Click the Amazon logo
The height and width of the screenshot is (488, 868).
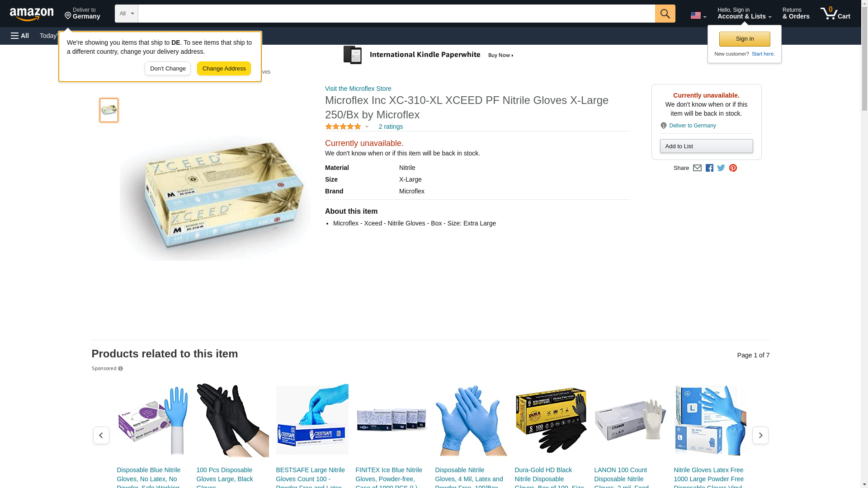point(32,14)
